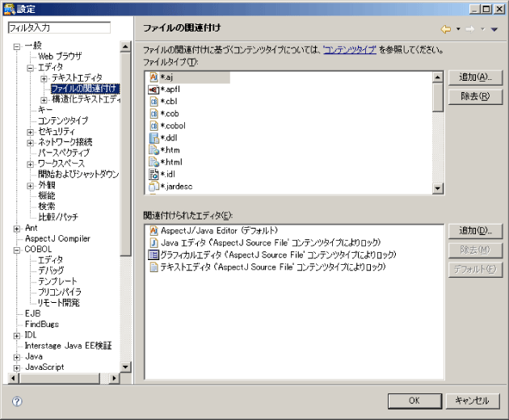Click the *.cob file icon
The width and height of the screenshot is (509, 420).
tap(154, 114)
